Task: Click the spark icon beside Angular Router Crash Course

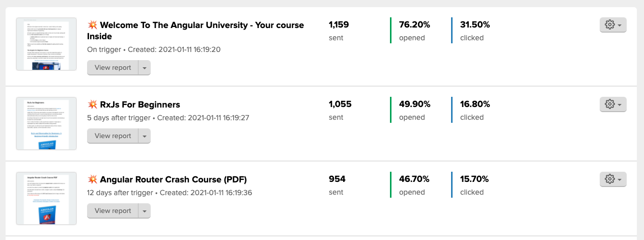Action: [92, 179]
